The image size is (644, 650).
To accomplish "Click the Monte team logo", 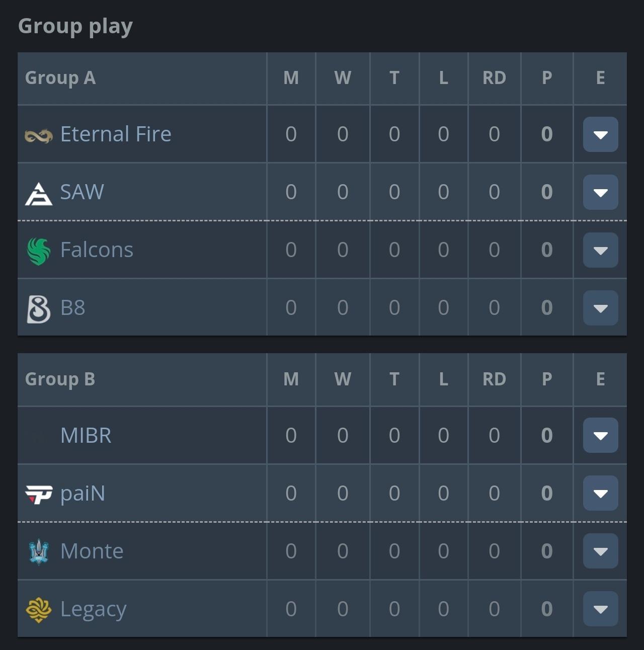I will click(39, 552).
